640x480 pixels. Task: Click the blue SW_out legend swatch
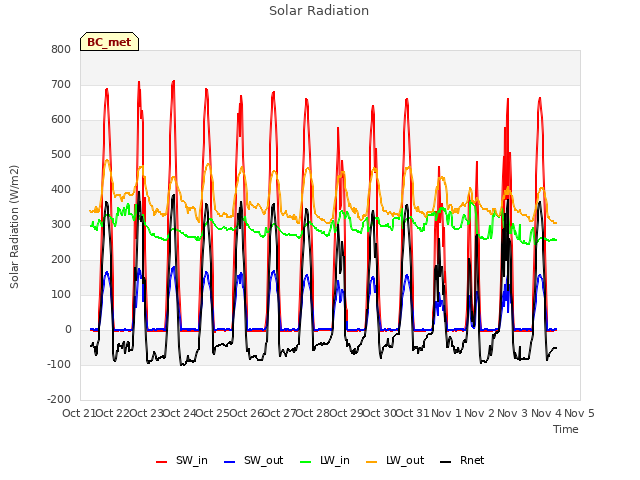coord(230,462)
